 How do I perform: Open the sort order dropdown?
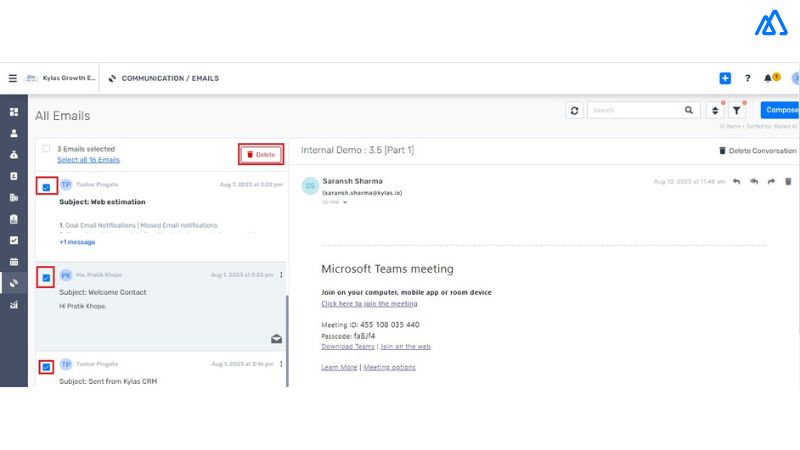715,110
